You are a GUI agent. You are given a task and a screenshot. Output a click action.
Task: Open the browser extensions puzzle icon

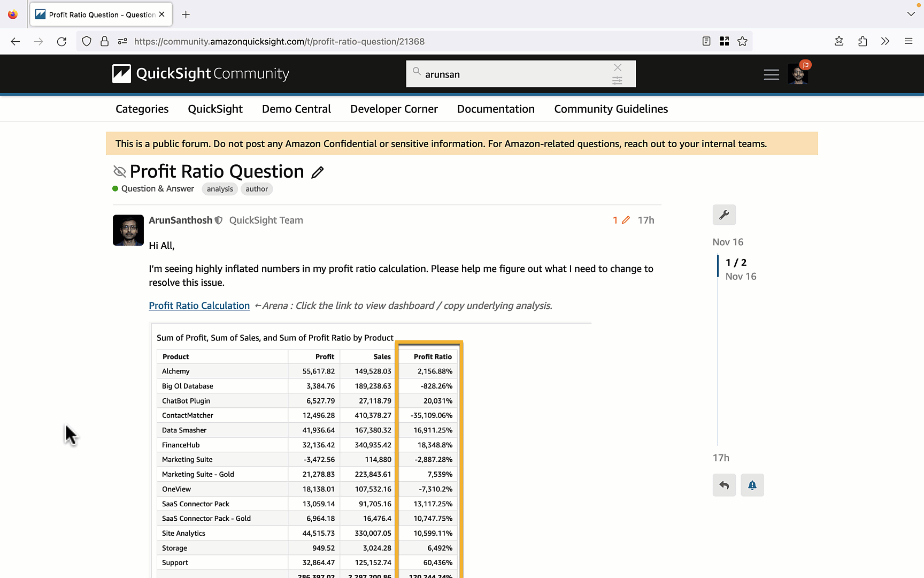[863, 41]
